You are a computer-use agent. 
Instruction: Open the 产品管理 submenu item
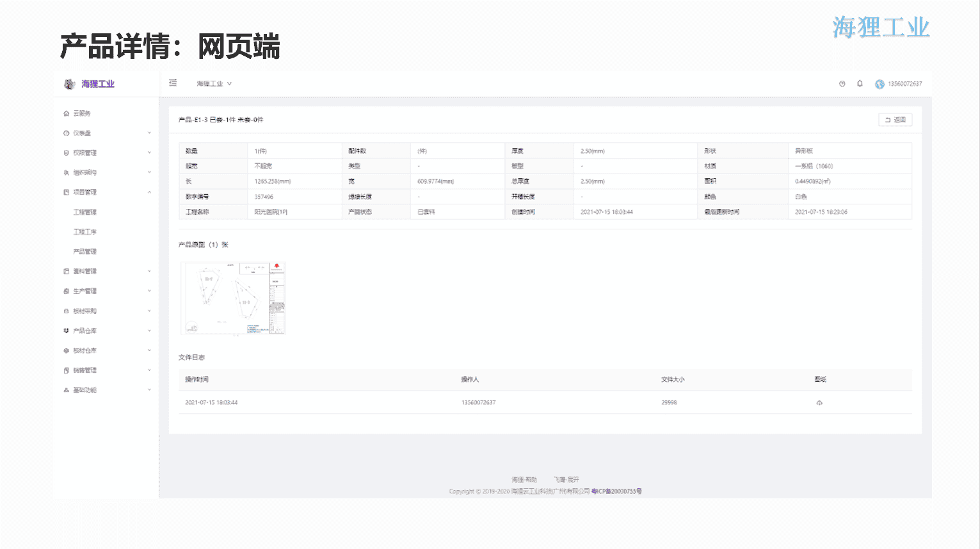click(x=84, y=252)
